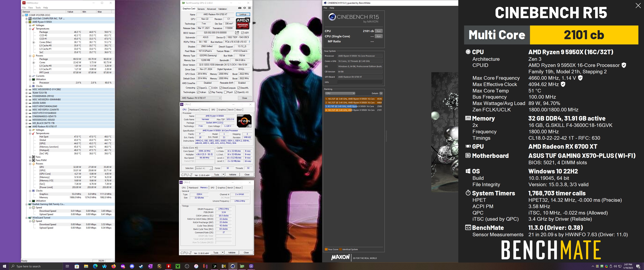The height and width of the screenshot is (270, 644).
Task: Toggle the CUDA checkbox
Action: click(210, 88)
